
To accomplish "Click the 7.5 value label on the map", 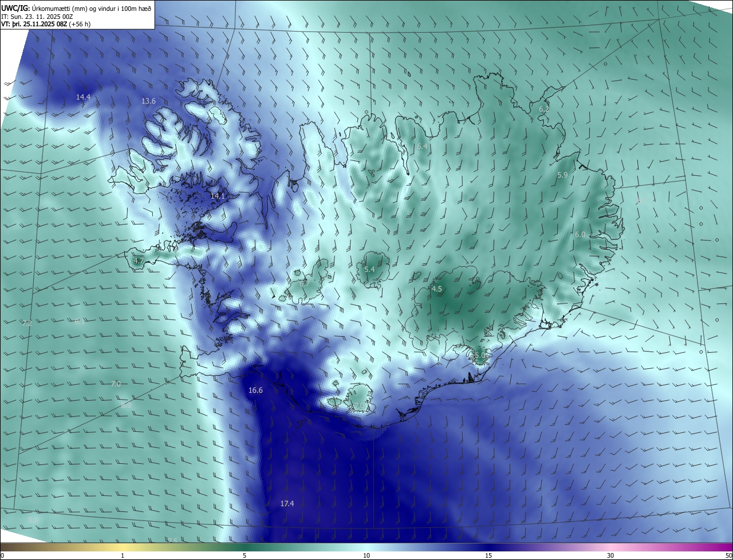I will 172,541.
